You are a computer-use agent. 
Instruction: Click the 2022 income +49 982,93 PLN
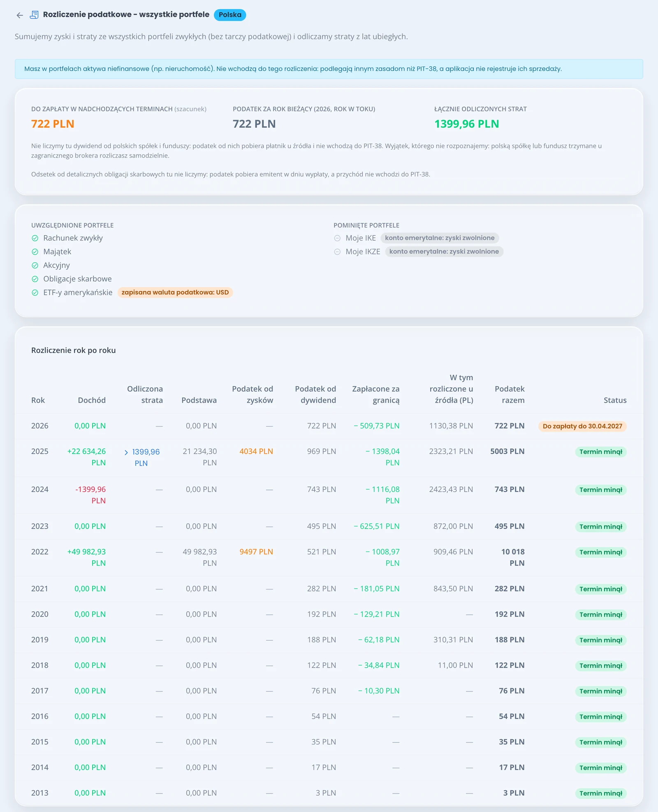(x=86, y=557)
